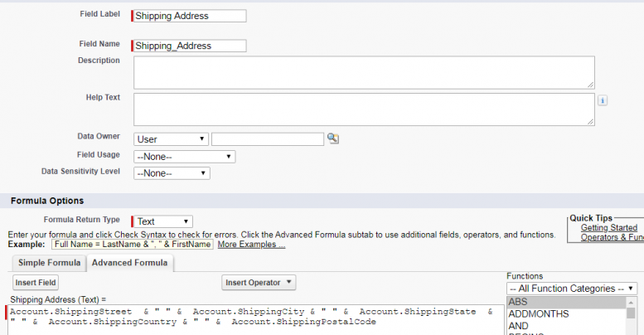Select ADDMONTHS in the functions list
644x335 pixels.
[x=567, y=314]
